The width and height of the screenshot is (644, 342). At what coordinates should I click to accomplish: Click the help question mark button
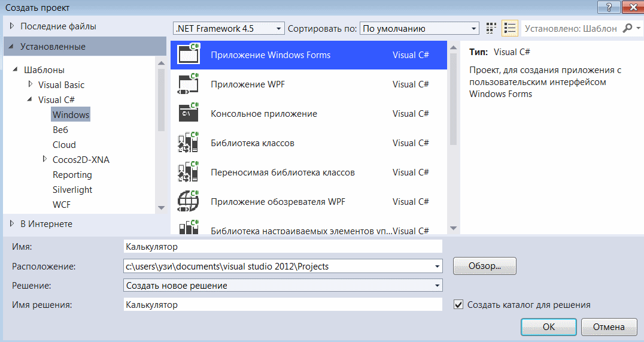click(x=609, y=7)
